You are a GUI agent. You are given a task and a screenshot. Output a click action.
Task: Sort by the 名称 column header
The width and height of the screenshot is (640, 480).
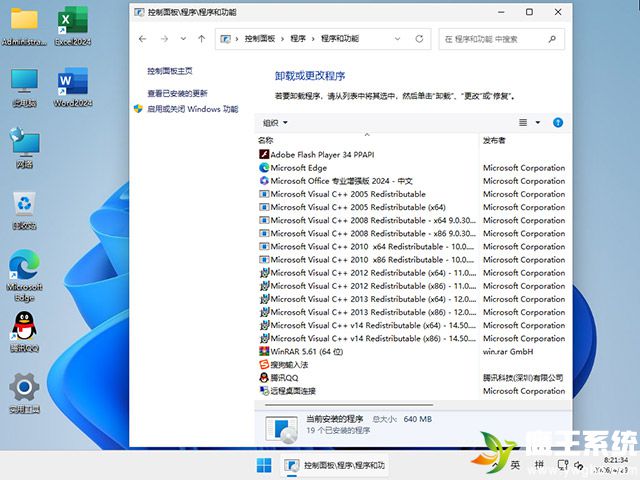pos(367,140)
